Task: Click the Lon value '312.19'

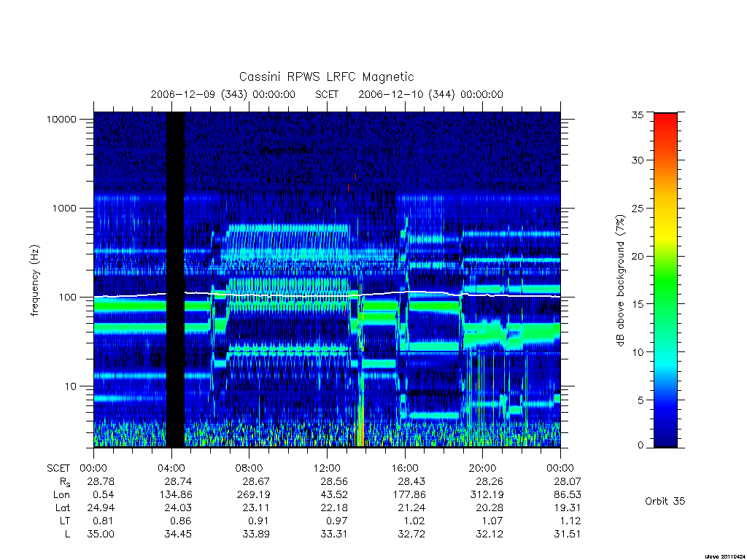Action: tap(487, 495)
